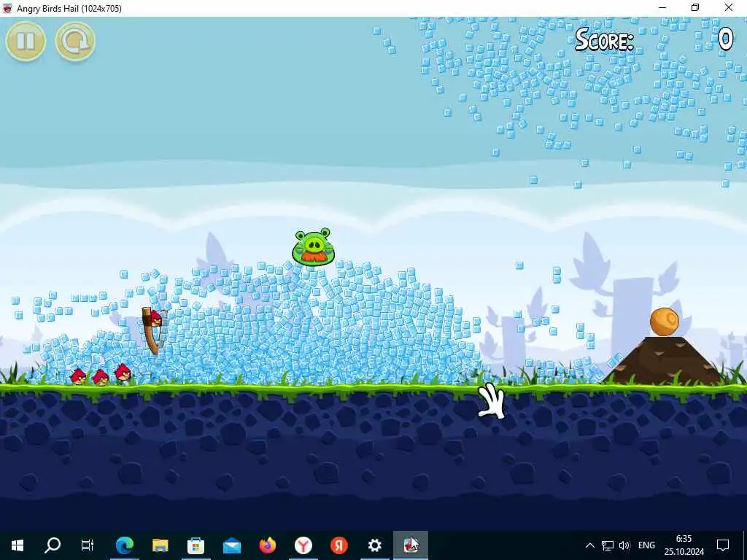Show hidden system tray icons

[589, 545]
